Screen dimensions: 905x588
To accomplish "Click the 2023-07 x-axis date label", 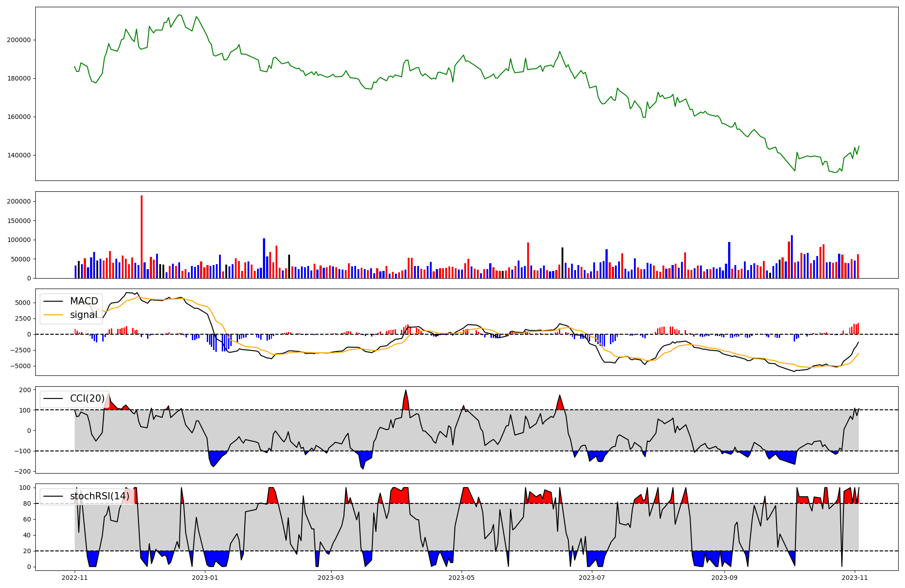I will coord(592,578).
